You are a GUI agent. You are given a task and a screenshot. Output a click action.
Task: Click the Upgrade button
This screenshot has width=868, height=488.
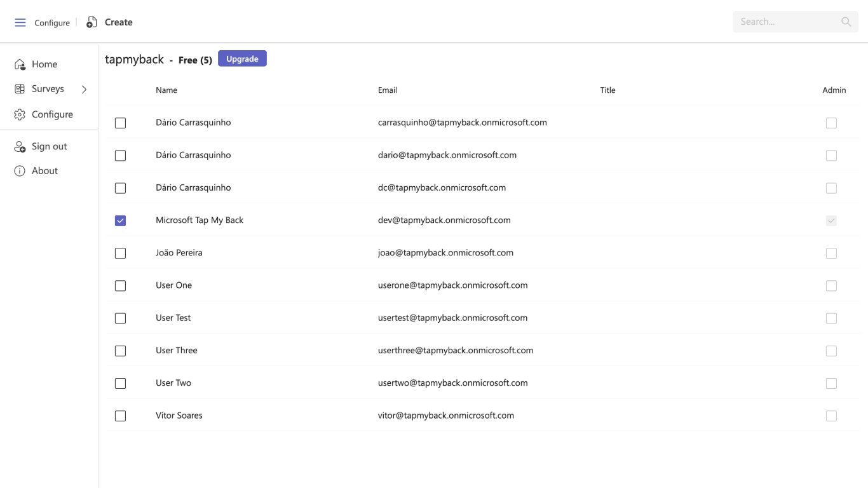(242, 58)
